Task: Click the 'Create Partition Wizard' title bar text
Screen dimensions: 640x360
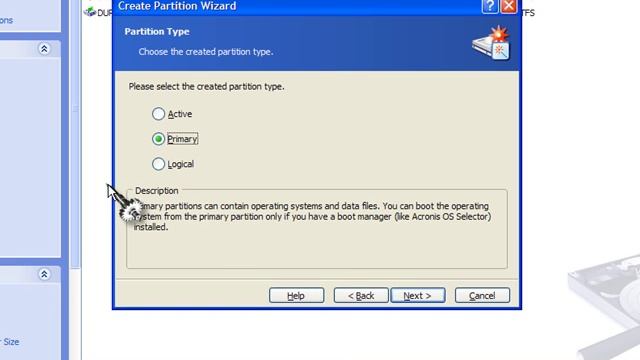Action: 177,6
